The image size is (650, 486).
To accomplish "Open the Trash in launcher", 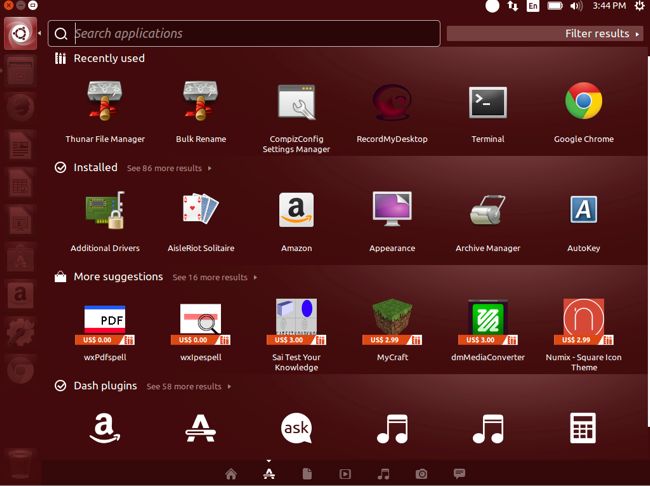I will click(20, 463).
